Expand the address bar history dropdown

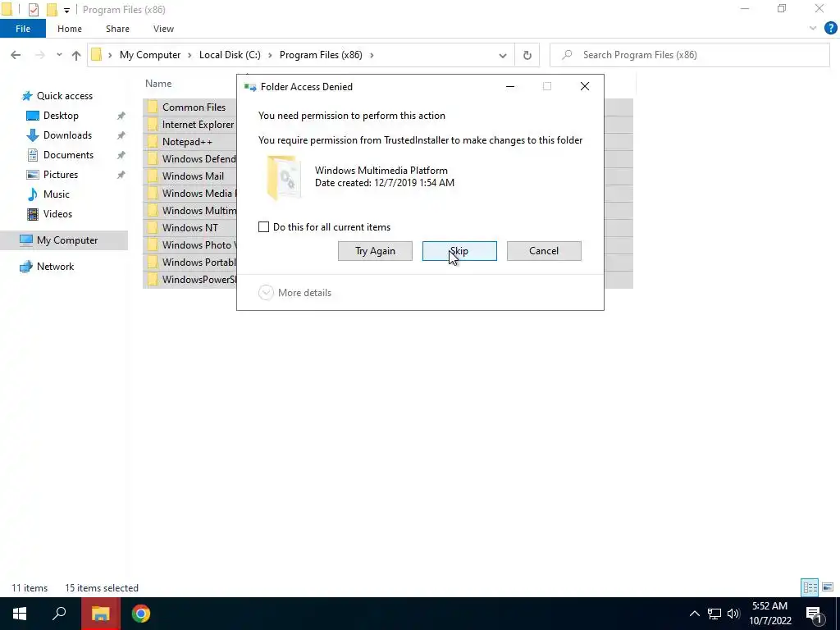[503, 55]
